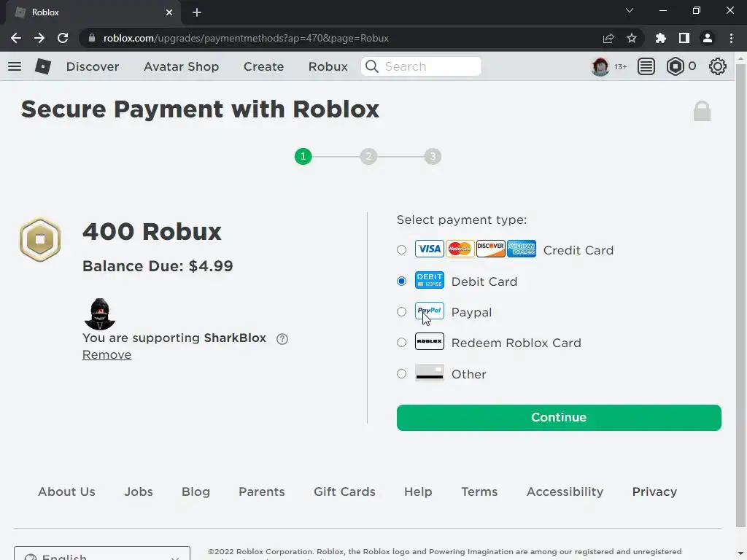Click the browser address bar URL
Viewport: 747px width, 560px height.
[246, 38]
